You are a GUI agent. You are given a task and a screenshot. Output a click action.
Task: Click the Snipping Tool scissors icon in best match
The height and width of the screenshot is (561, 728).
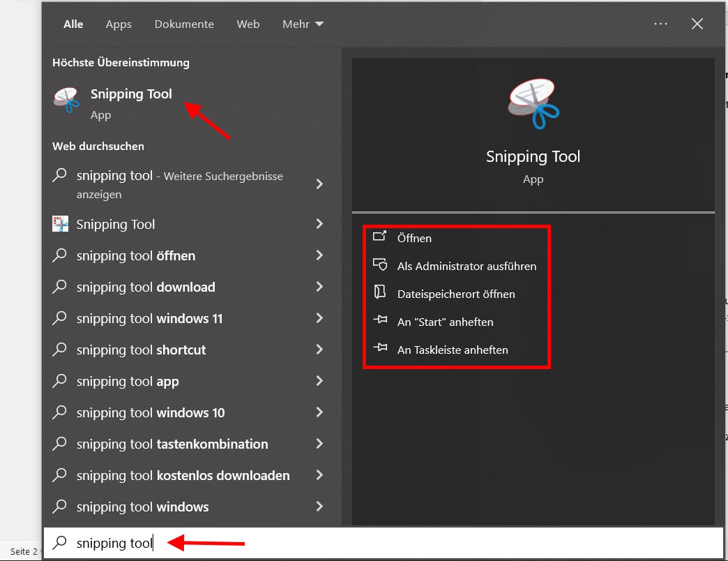point(66,99)
